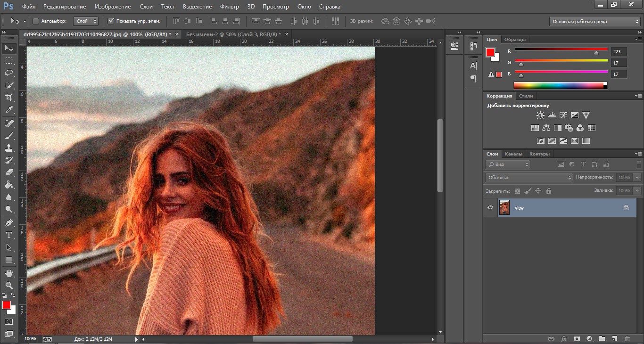Open the Основная рабочая среда workspace dropdown
Screen dimensions: 644x344
click(594, 22)
